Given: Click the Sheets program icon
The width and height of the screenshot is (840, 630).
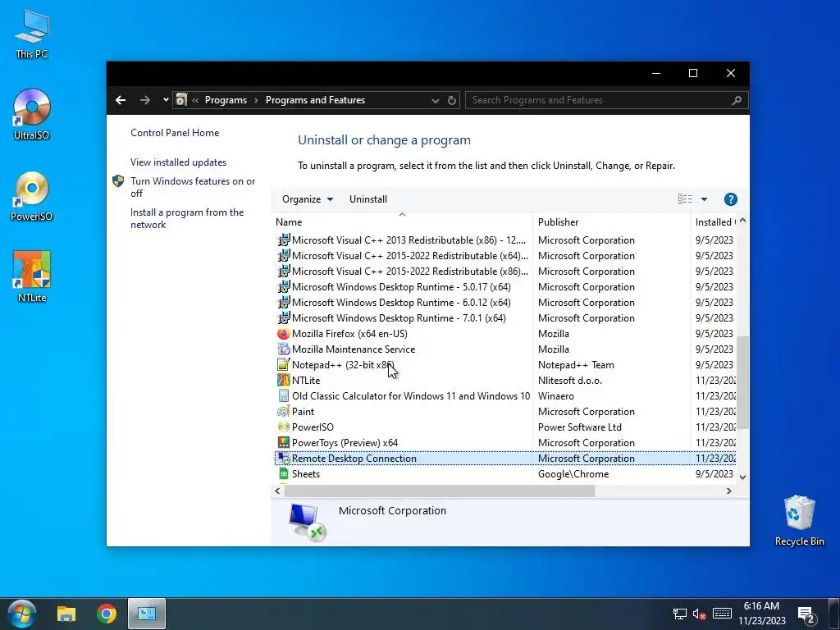Looking at the screenshot, I should 283,473.
